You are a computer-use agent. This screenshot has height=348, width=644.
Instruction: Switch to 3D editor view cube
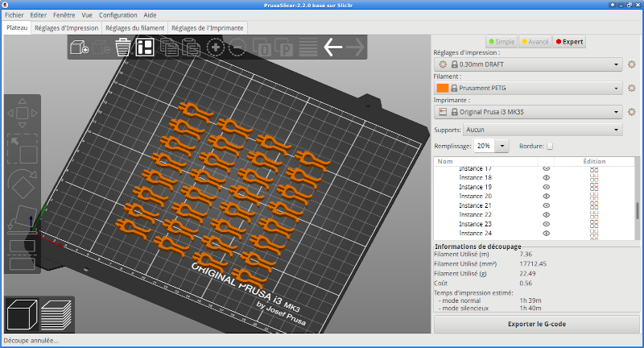coord(23,315)
